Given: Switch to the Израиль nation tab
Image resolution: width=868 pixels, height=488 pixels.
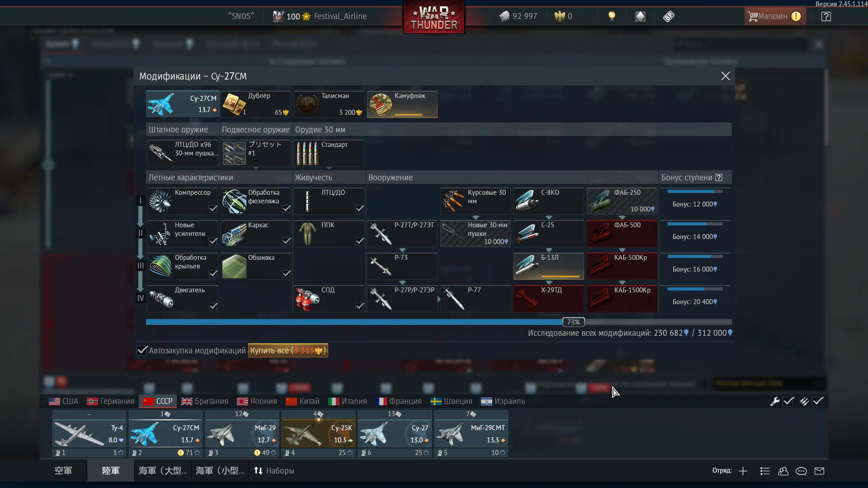Looking at the screenshot, I should tap(503, 401).
